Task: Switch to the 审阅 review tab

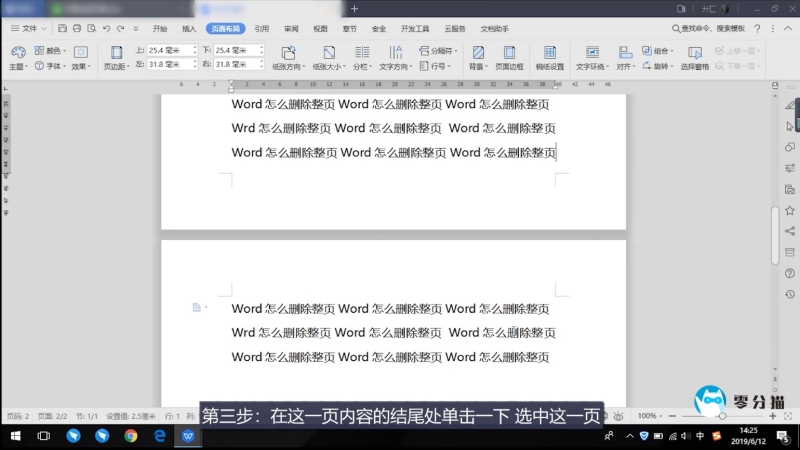Action: pyautogui.click(x=290, y=29)
